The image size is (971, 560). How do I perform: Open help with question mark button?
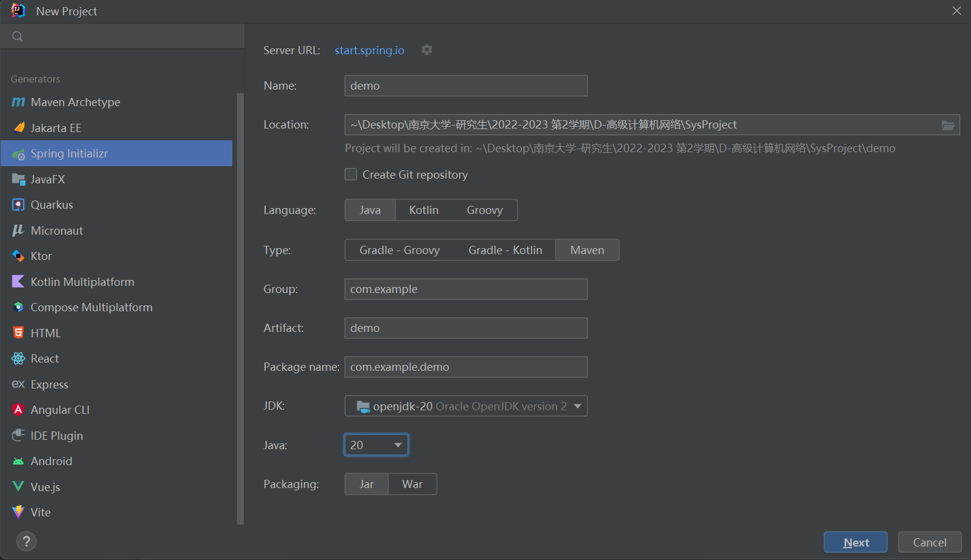(27, 541)
